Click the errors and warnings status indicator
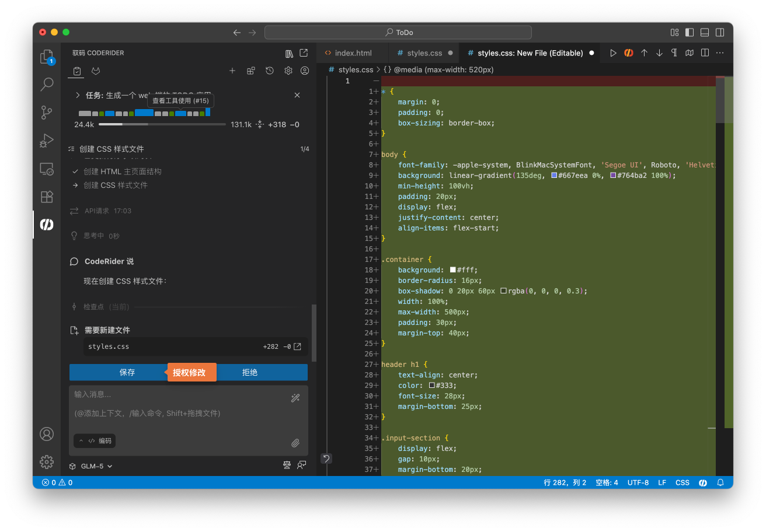This screenshot has height=532, width=766. click(x=57, y=482)
